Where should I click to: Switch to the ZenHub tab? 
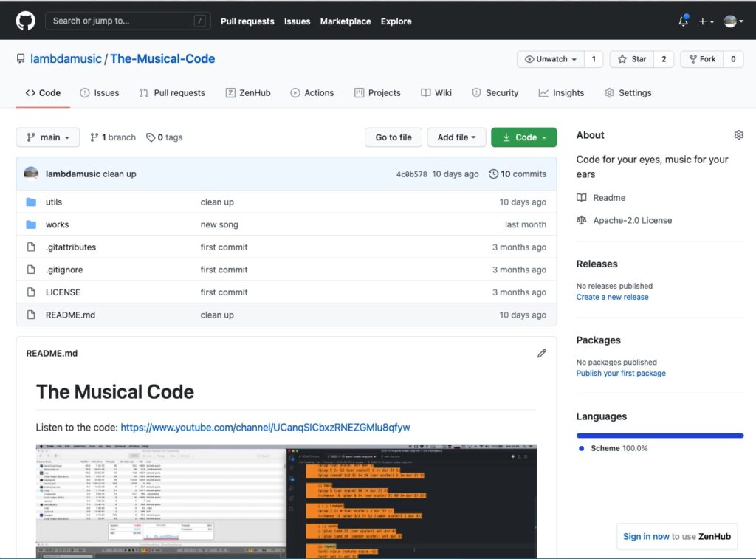[x=248, y=92]
